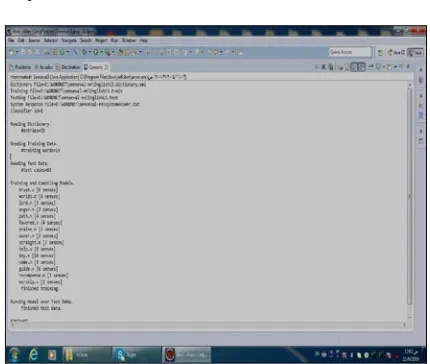The width and height of the screenshot is (430, 364).
Task: Open the Search menu
Action: [x=86, y=40]
